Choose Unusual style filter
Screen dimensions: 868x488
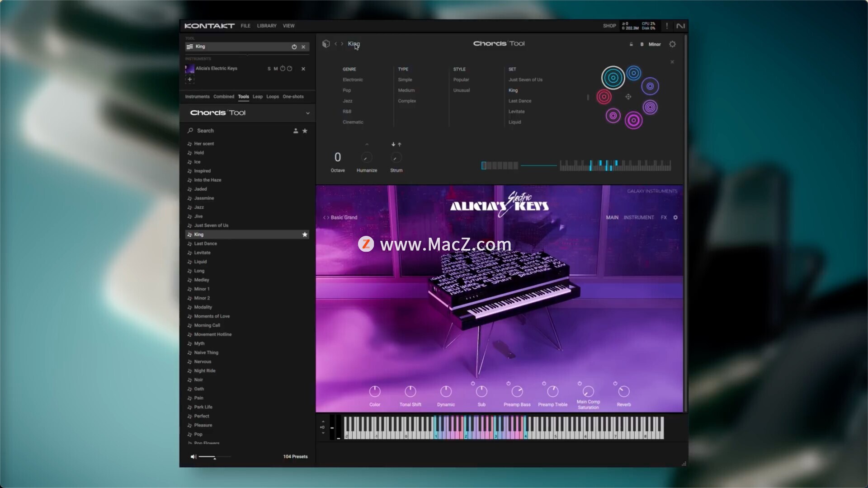pos(462,90)
